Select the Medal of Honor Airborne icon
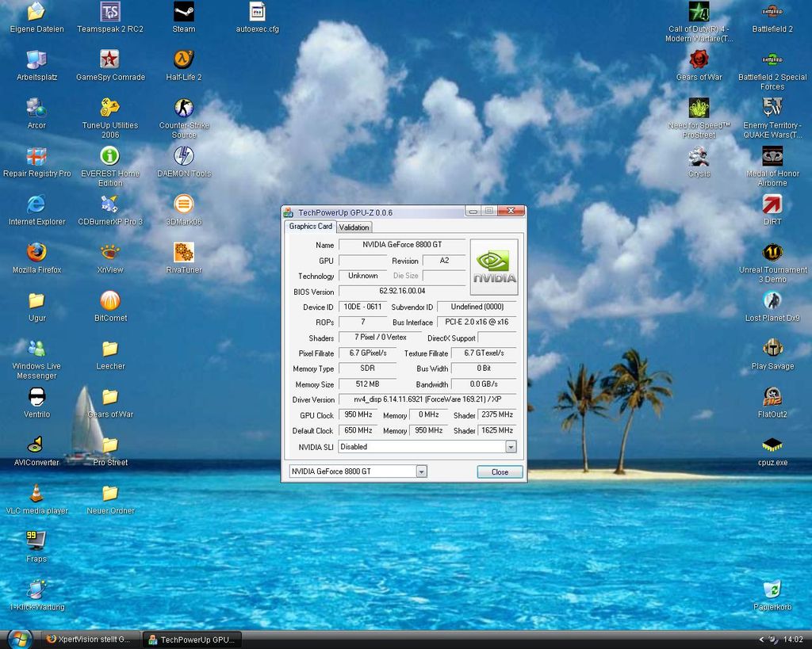This screenshot has height=649, width=812. (772, 156)
